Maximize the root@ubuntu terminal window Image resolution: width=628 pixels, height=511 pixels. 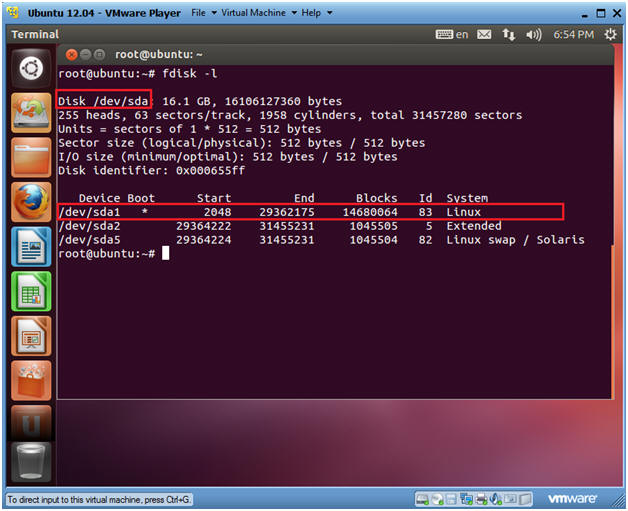99,54
